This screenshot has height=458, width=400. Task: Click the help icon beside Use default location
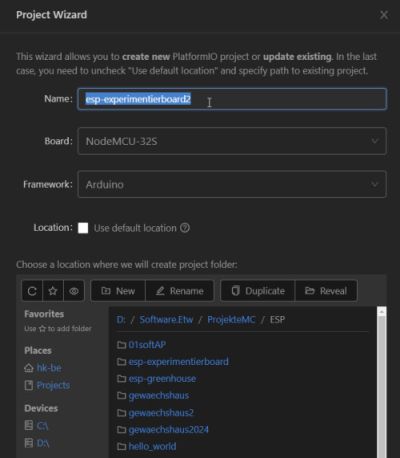point(185,228)
